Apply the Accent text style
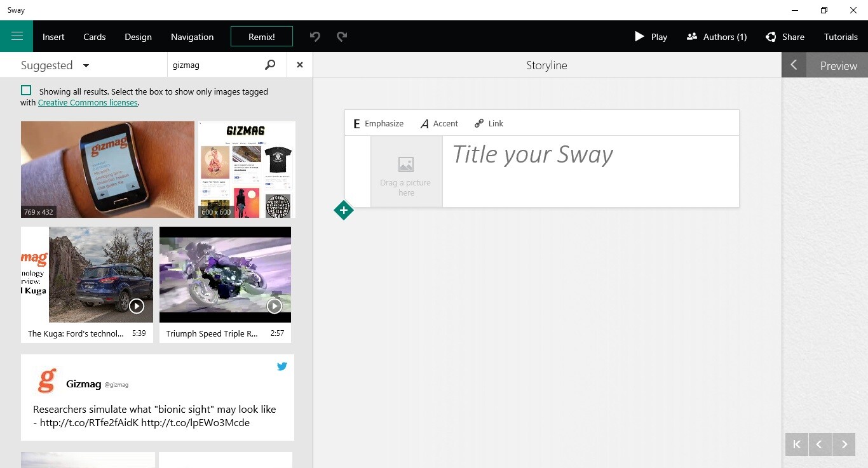Screen dimensions: 868x468 439,123
